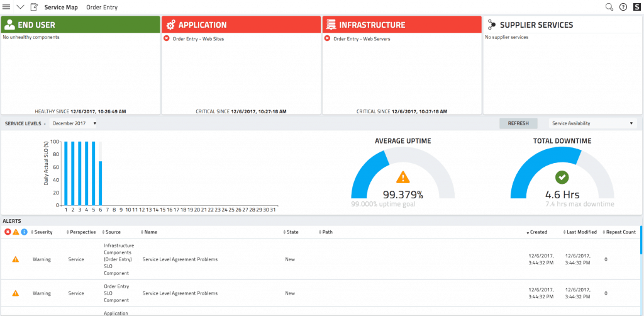Click the critical icon beside Order Entry - Web Servers
Viewport: 644px width, 316px height.
coord(327,38)
